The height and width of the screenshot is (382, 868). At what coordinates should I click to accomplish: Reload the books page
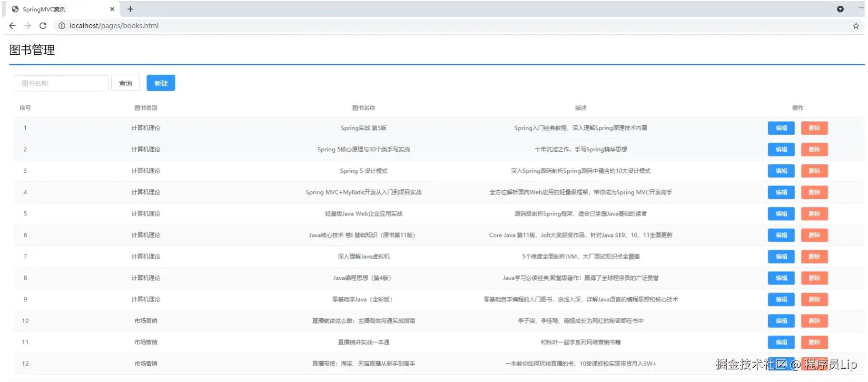43,26
